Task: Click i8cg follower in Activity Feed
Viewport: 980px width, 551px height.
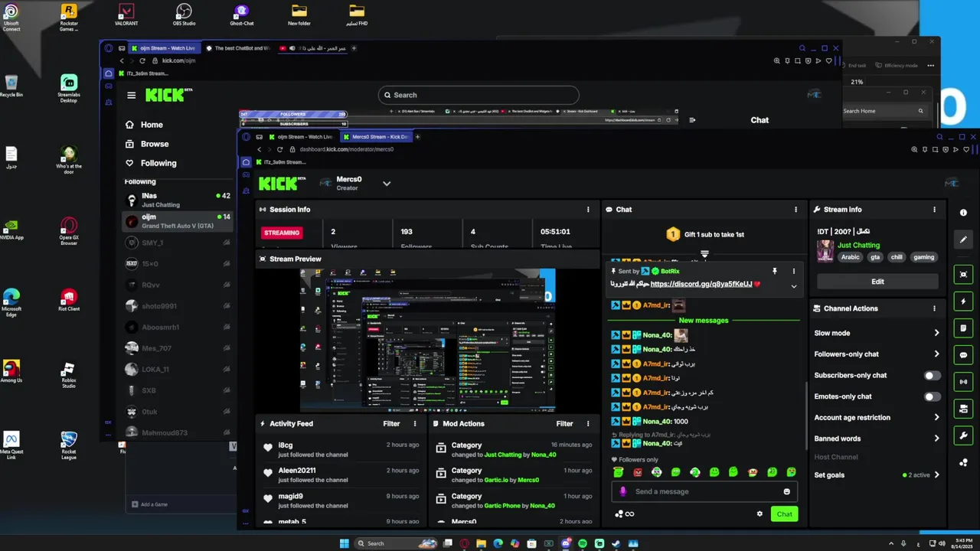Action: tap(285, 445)
